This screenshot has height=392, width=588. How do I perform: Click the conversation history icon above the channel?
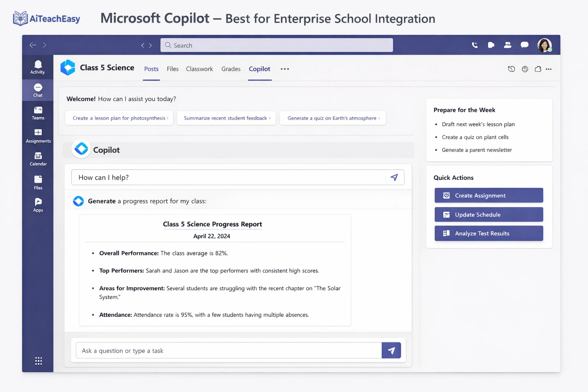511,69
